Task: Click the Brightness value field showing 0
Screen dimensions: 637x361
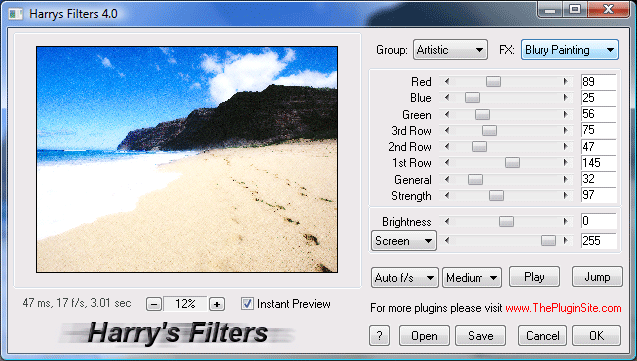Action: 598,221
